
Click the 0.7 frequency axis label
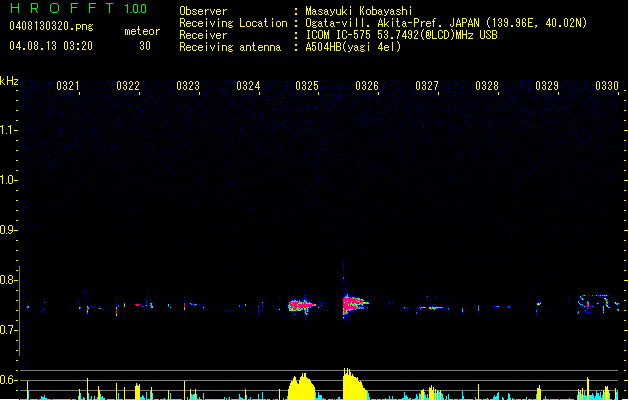click(8, 330)
